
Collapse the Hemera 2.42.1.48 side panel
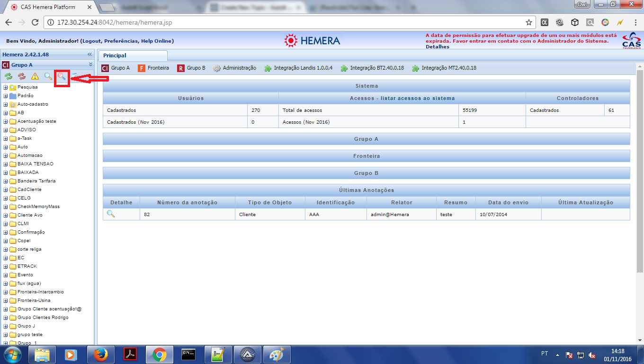pos(89,55)
